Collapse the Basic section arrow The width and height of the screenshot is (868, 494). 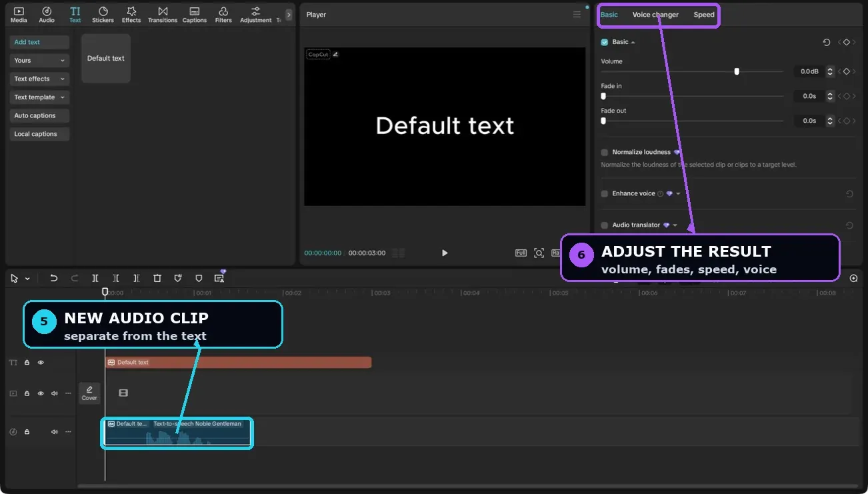(633, 42)
